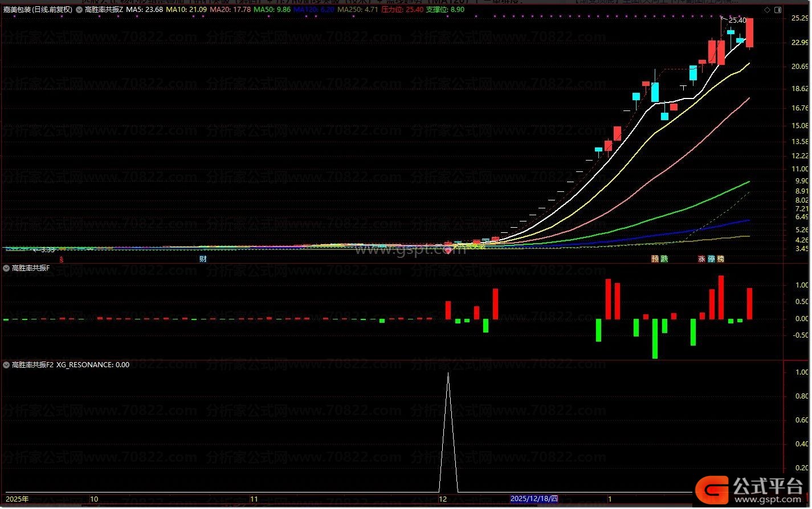812x509 pixels.
Task: Click the red heart signal marker
Action: click(x=448, y=251)
